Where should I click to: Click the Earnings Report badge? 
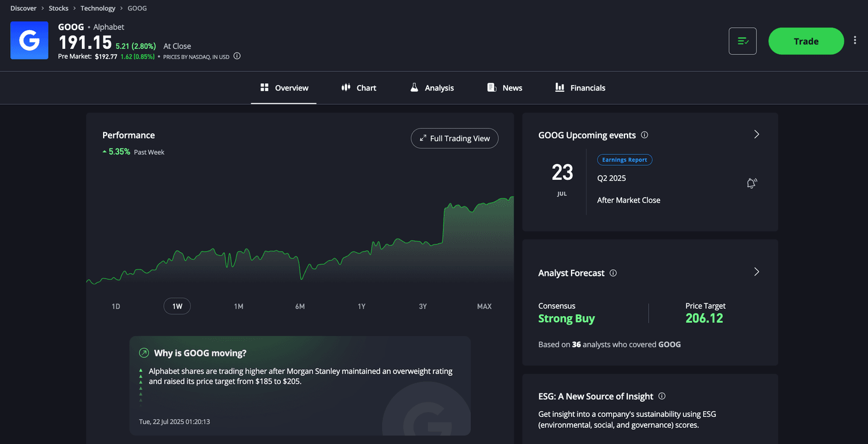pos(624,159)
